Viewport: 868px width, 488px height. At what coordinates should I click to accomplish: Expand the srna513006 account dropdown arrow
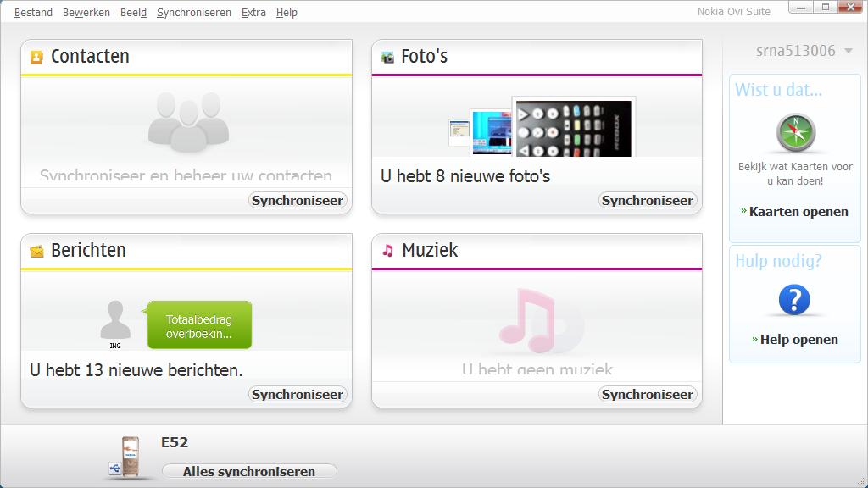848,51
